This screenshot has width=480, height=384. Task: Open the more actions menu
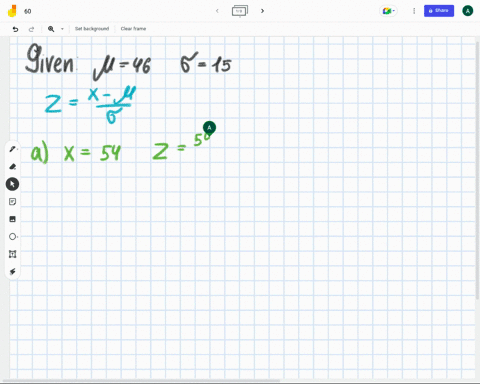(414, 11)
